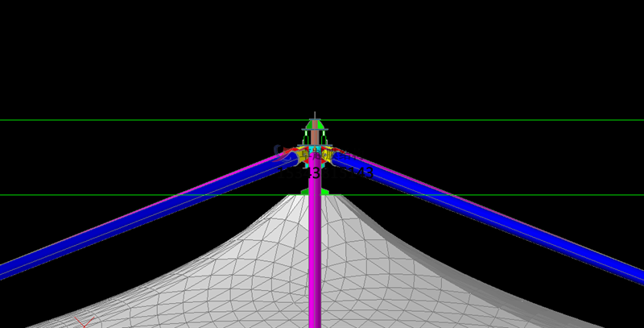Select the yellow connector plate left of hub

[302, 156]
